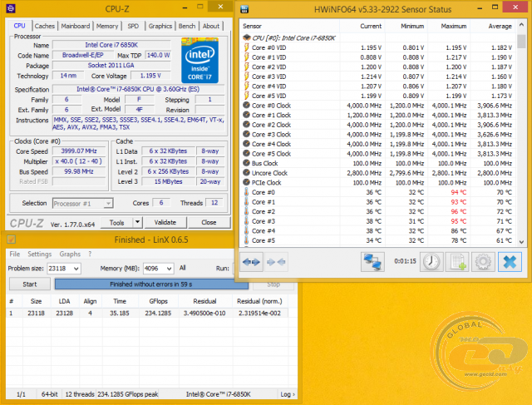Click the HWiNFO vertical scrollbar thumb
The height and width of the screenshot is (405, 532).
click(x=521, y=41)
